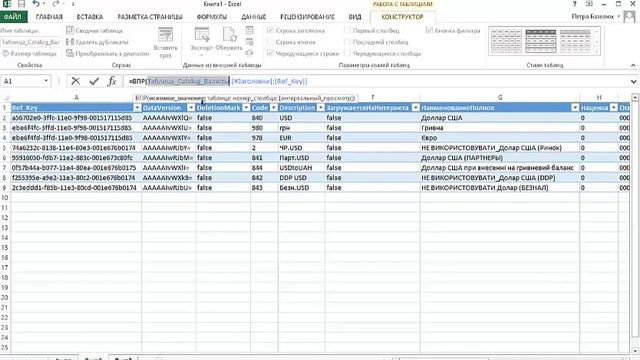This screenshot has width=640, height=360.
Task: Click cell containing Доллар США (ПАРТНЕРЫ)
Action: [500, 158]
